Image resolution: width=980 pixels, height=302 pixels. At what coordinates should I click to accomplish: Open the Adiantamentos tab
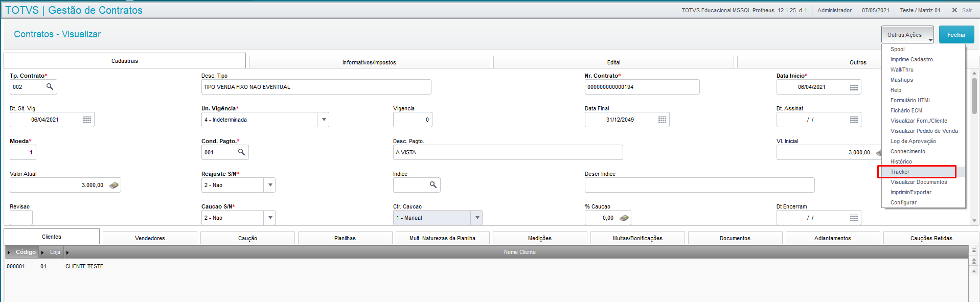(x=833, y=238)
